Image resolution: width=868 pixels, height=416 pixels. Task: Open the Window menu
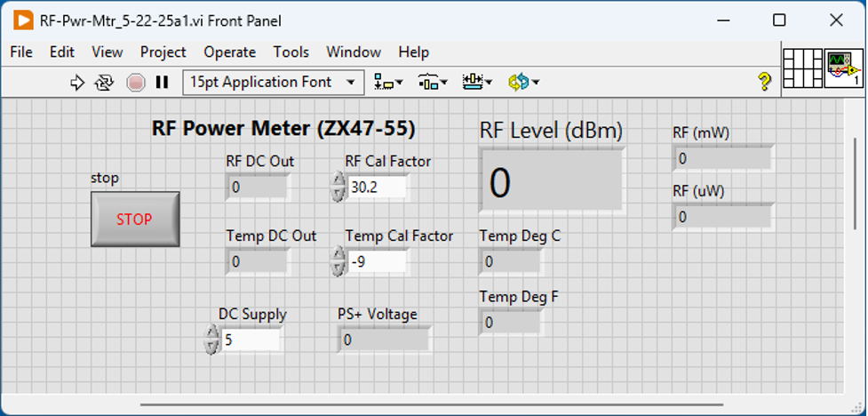pyautogui.click(x=354, y=52)
